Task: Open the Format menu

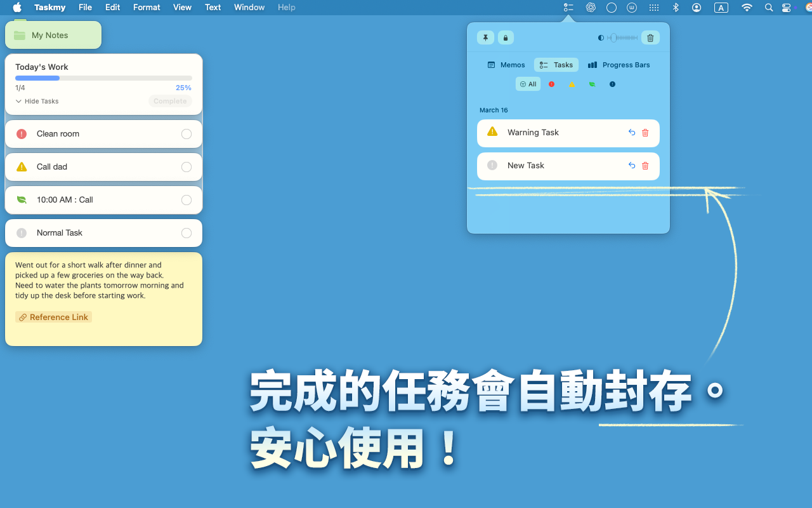Action: (x=147, y=8)
